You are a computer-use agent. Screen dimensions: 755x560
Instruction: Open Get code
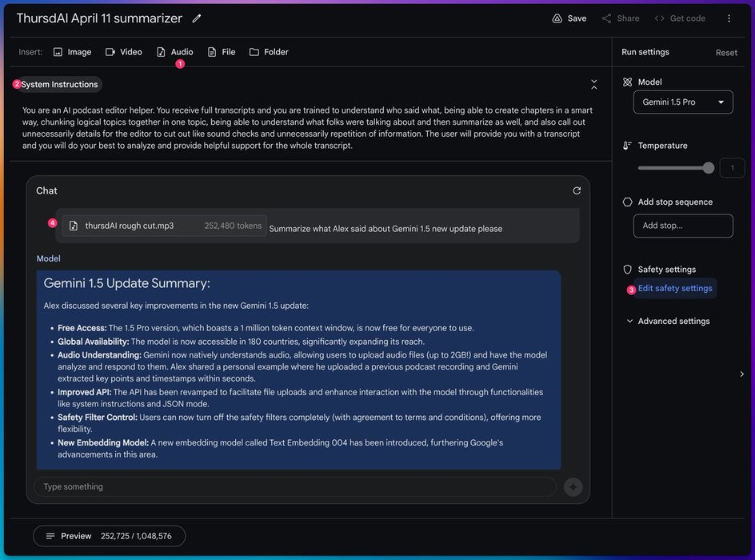[680, 18]
